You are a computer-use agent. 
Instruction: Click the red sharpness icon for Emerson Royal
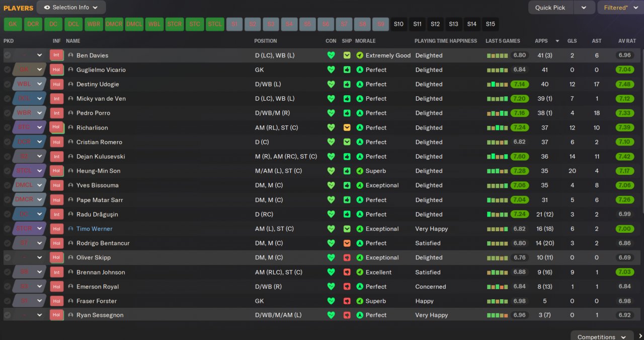(347, 287)
